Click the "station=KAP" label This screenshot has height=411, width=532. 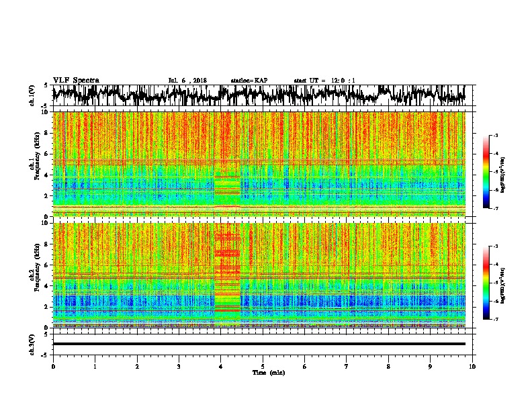coord(249,81)
